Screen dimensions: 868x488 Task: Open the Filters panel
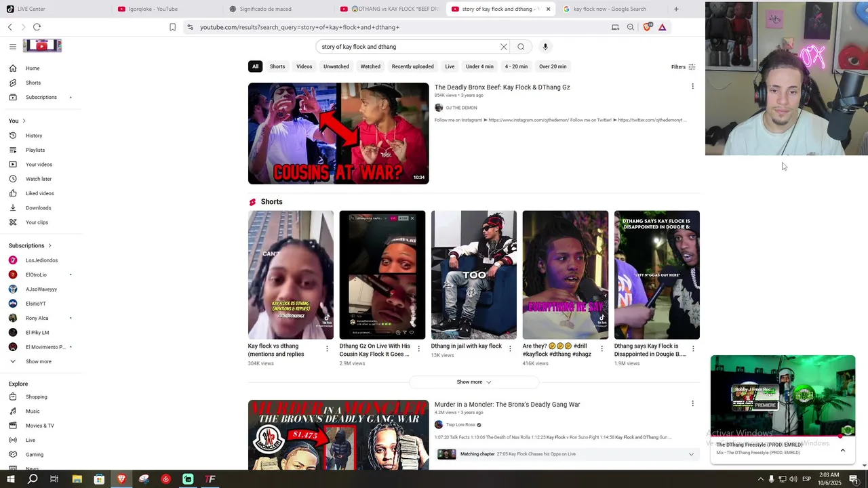click(684, 67)
